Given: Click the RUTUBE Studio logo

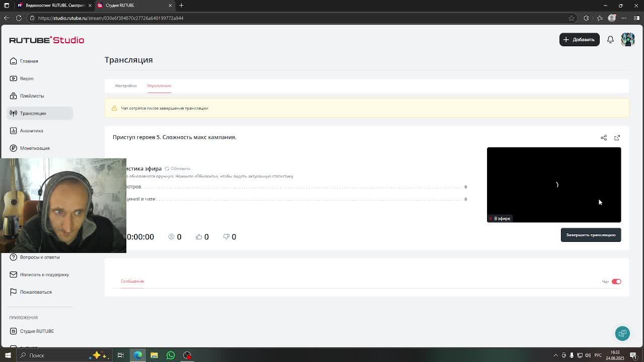Looking at the screenshot, I should click(x=46, y=40).
